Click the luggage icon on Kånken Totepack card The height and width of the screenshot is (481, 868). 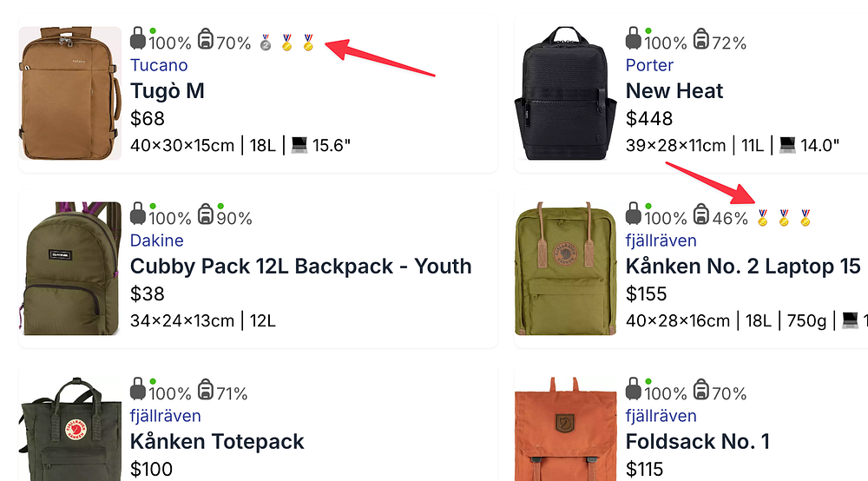point(138,390)
